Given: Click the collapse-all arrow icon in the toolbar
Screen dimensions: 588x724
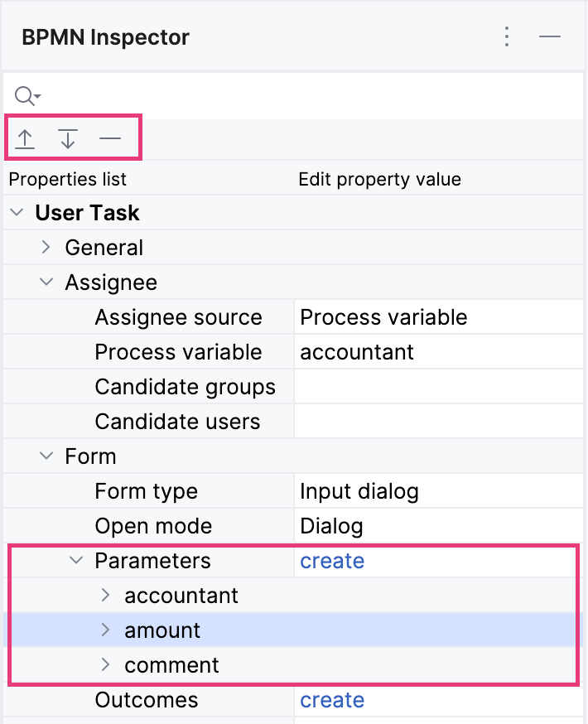Looking at the screenshot, I should (x=68, y=138).
